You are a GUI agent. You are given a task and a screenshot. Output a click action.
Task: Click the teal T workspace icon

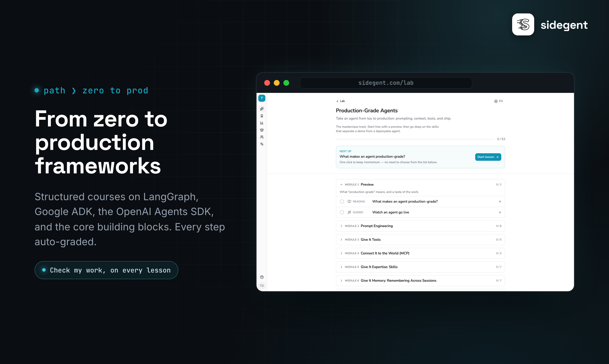pos(262,98)
